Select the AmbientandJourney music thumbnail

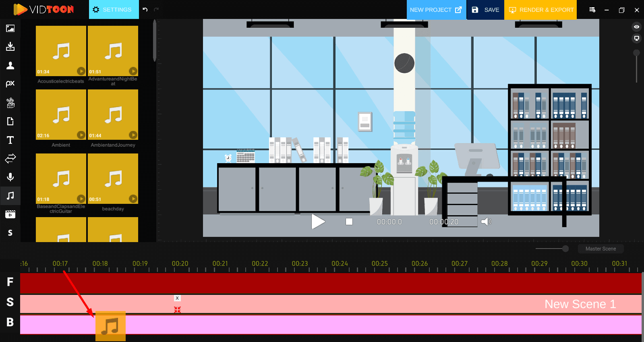[113, 115]
